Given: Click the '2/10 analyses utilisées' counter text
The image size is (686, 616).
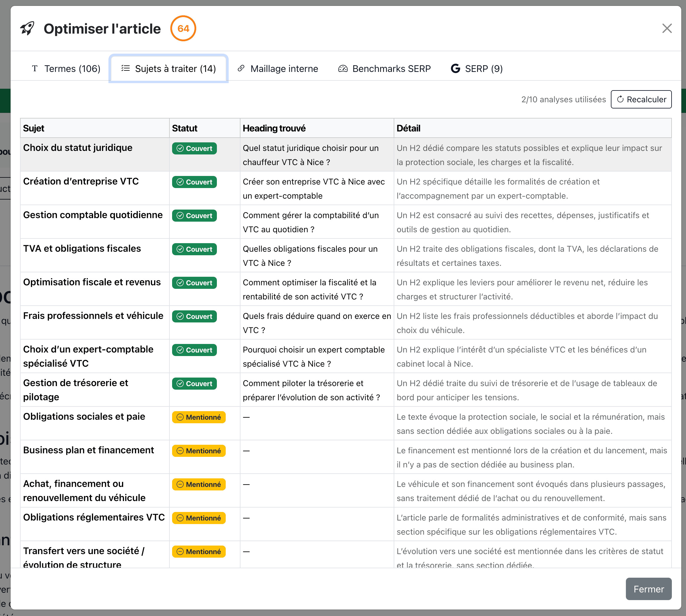Looking at the screenshot, I should [x=563, y=100].
